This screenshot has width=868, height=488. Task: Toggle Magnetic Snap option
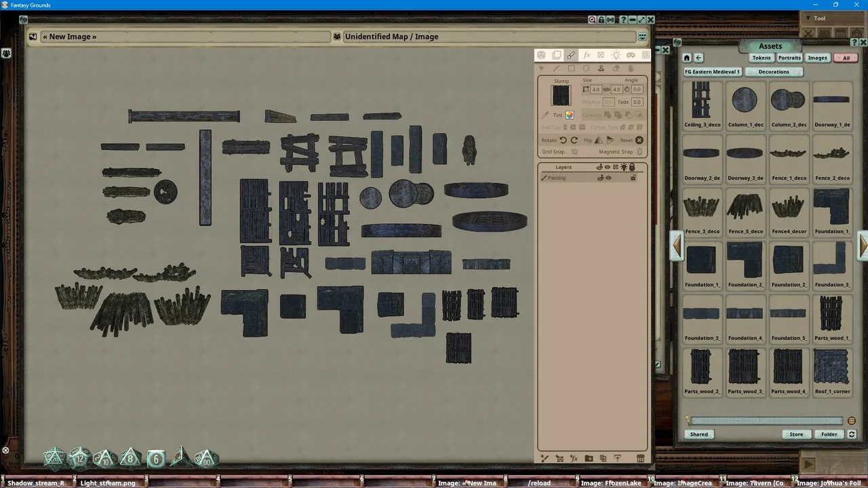pos(639,151)
